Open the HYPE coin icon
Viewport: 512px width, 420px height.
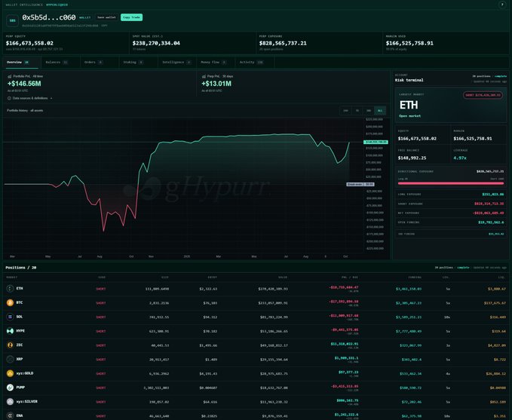10,331
